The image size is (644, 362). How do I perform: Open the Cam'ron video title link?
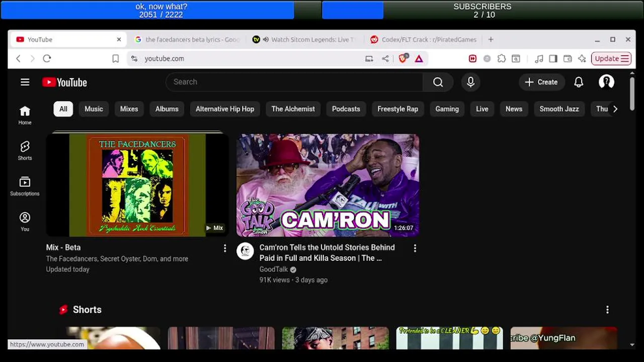tap(327, 253)
